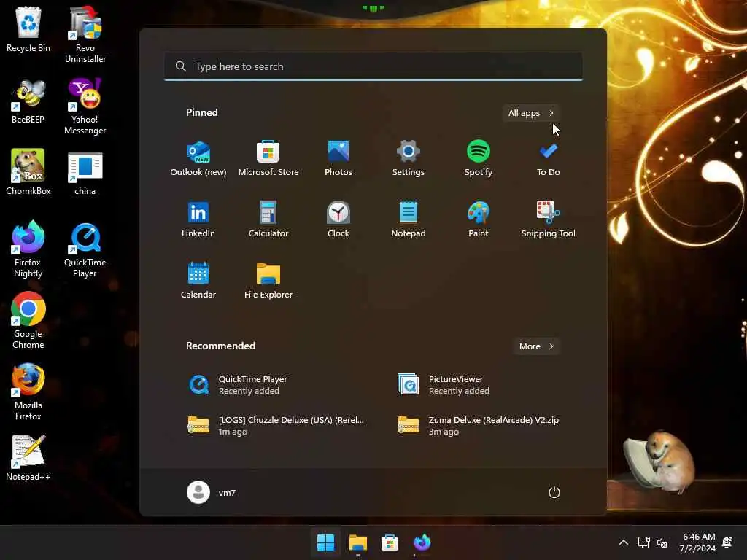Open recommended PictureViewer item
Screen dimensions: 747x560
click(x=479, y=385)
